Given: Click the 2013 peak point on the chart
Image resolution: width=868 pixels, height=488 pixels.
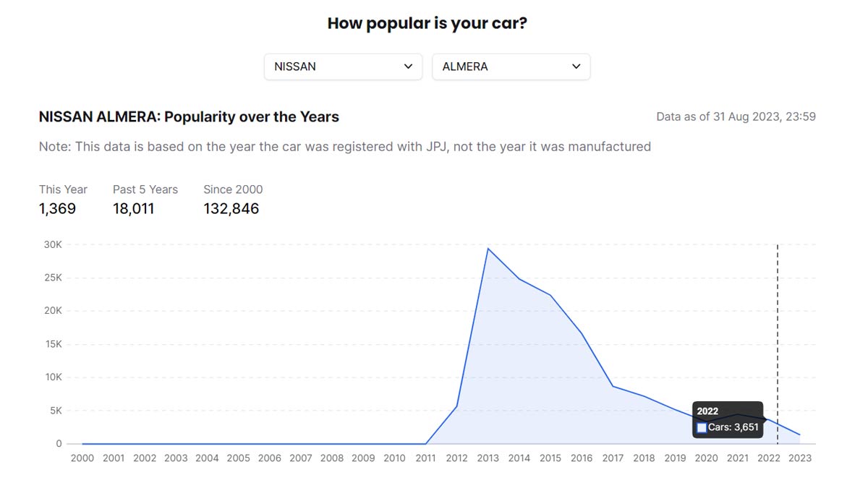Looking at the screenshot, I should click(x=488, y=249).
